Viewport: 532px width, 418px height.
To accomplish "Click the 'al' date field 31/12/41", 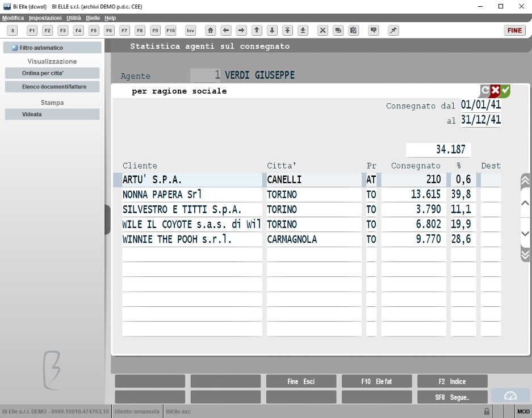I will pyautogui.click(x=481, y=120).
